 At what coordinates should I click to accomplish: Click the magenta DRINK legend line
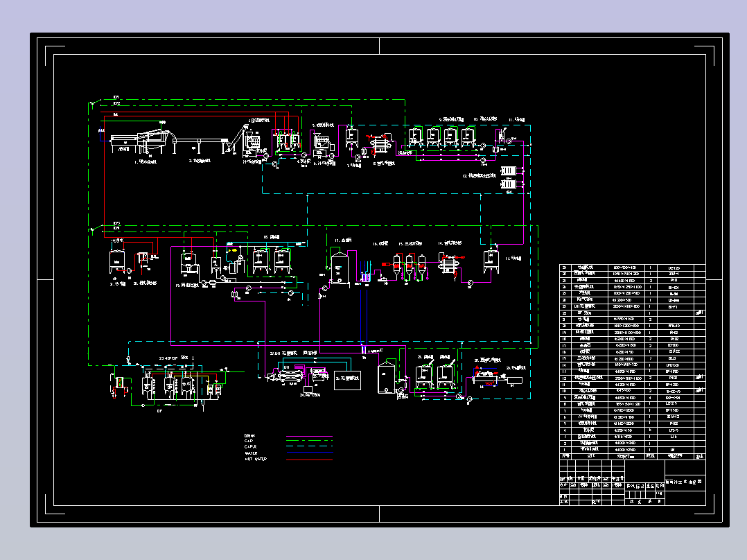point(309,436)
